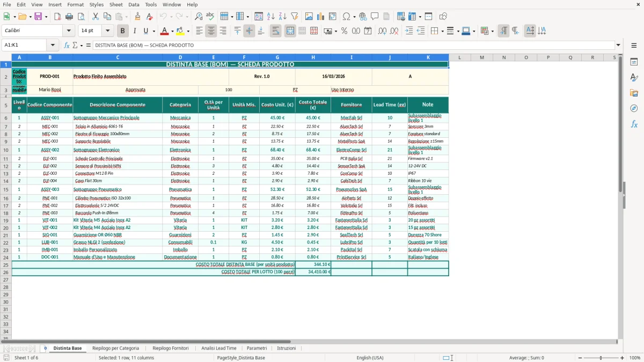Add a decimal place icon

pyautogui.click(x=383, y=31)
